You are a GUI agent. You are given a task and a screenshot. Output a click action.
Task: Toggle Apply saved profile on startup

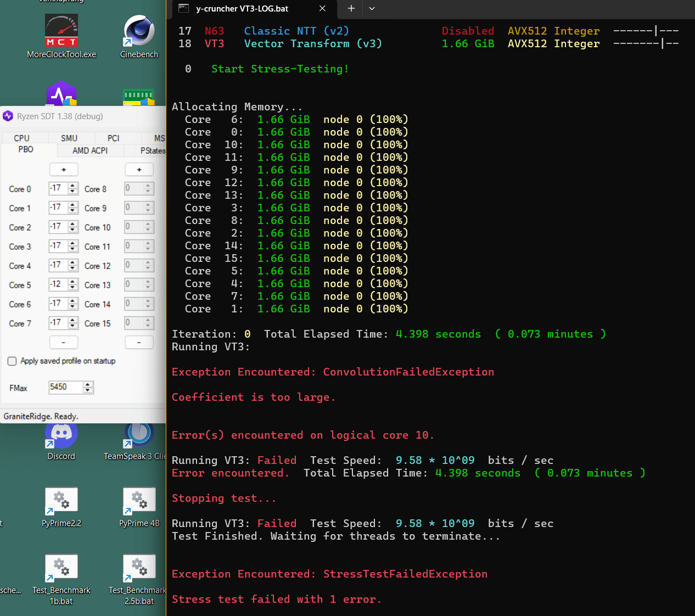coord(12,361)
